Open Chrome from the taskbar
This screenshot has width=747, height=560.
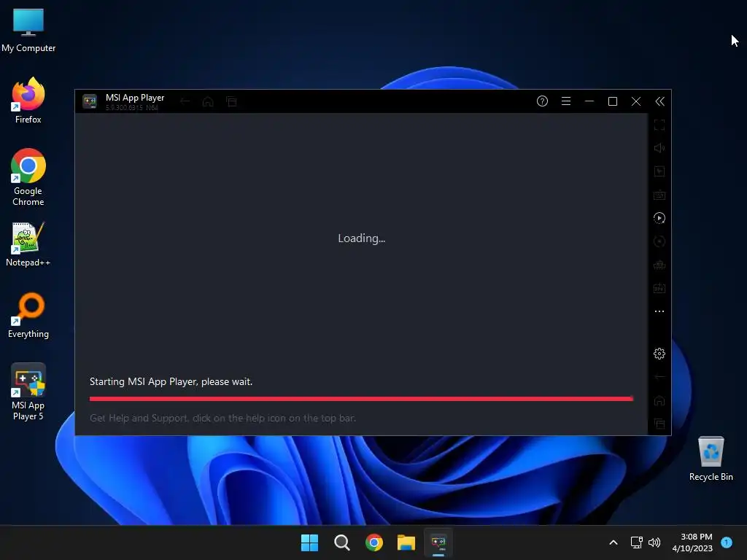pos(374,542)
